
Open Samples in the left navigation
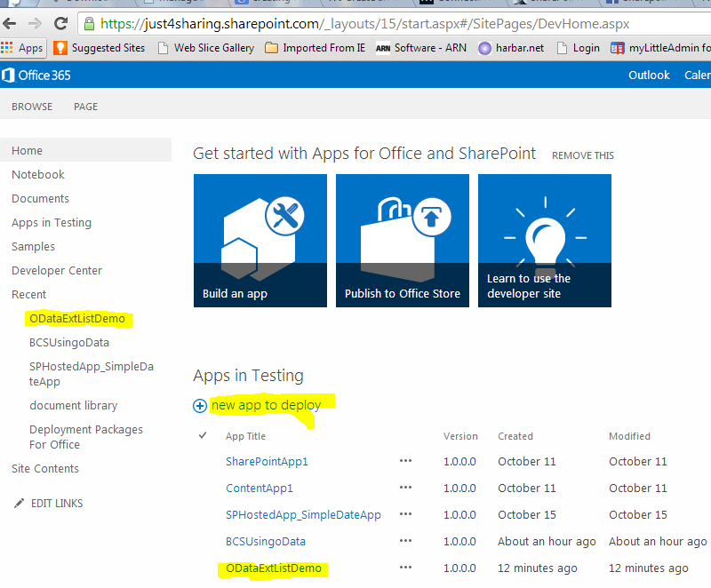point(33,246)
